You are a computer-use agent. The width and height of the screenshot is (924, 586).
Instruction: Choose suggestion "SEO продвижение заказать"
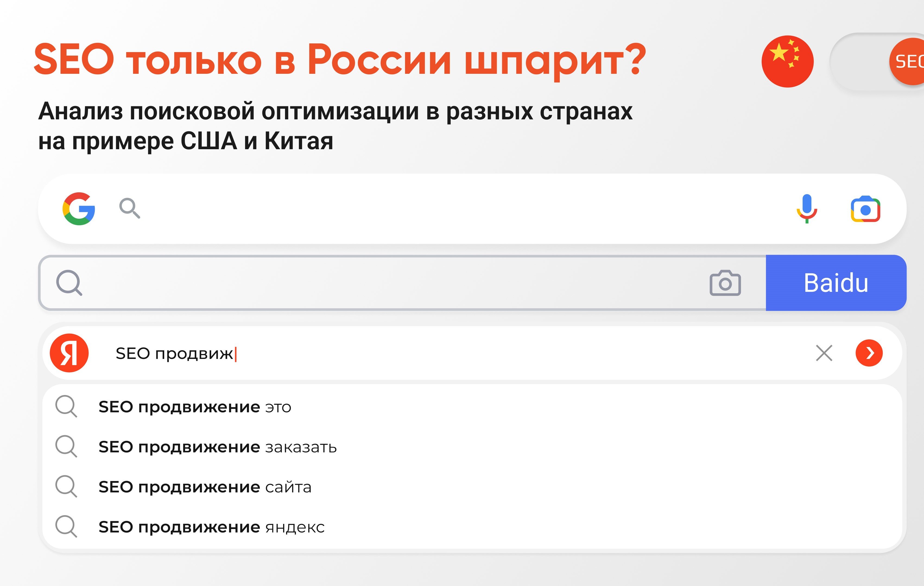coord(218,447)
